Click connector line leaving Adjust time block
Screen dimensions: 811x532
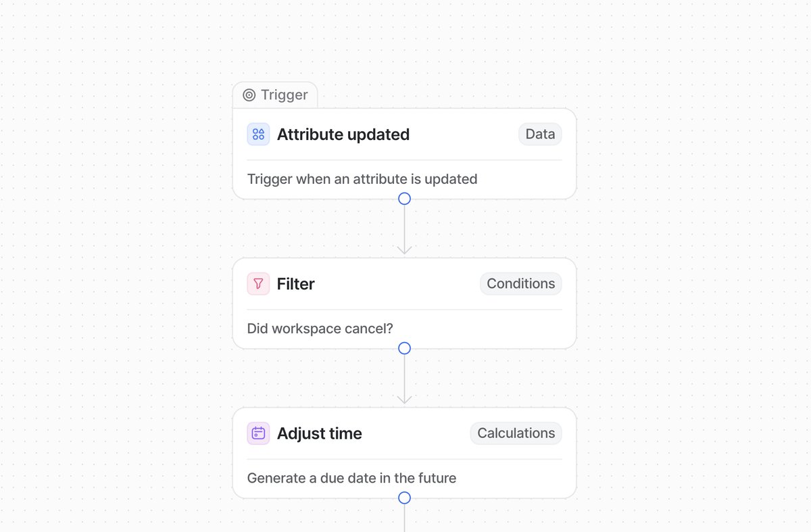pos(404,518)
